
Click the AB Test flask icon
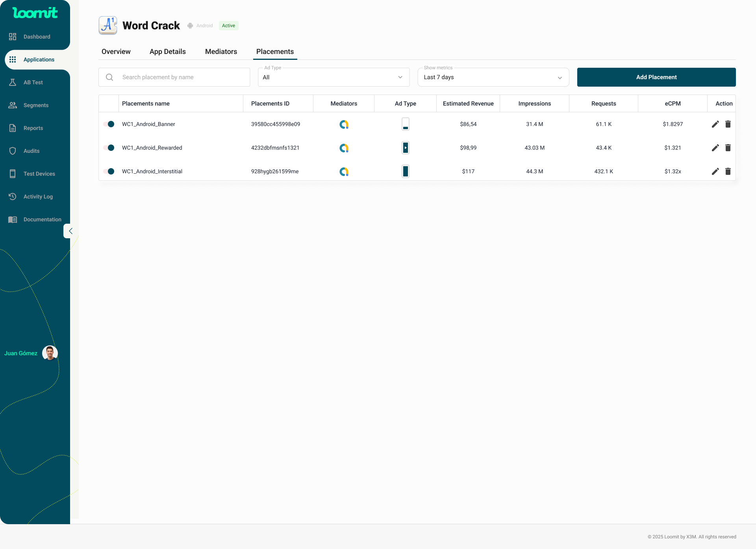pyautogui.click(x=13, y=82)
